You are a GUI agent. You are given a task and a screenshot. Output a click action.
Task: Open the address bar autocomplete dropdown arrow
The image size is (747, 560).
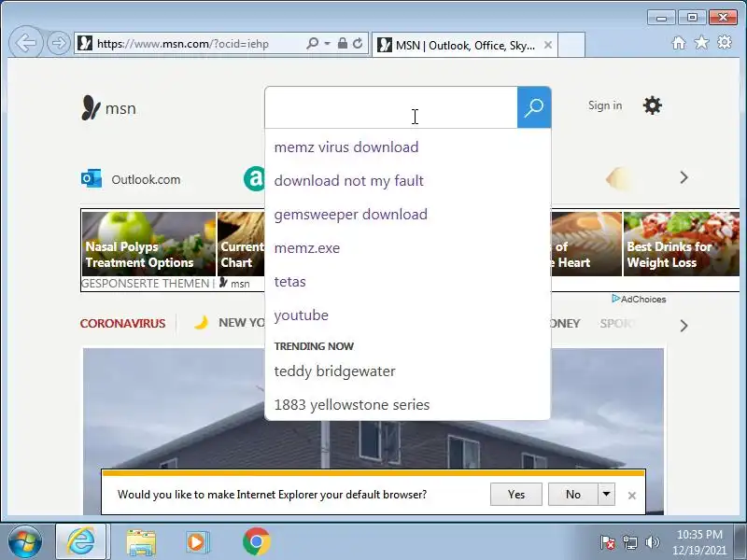(328, 43)
